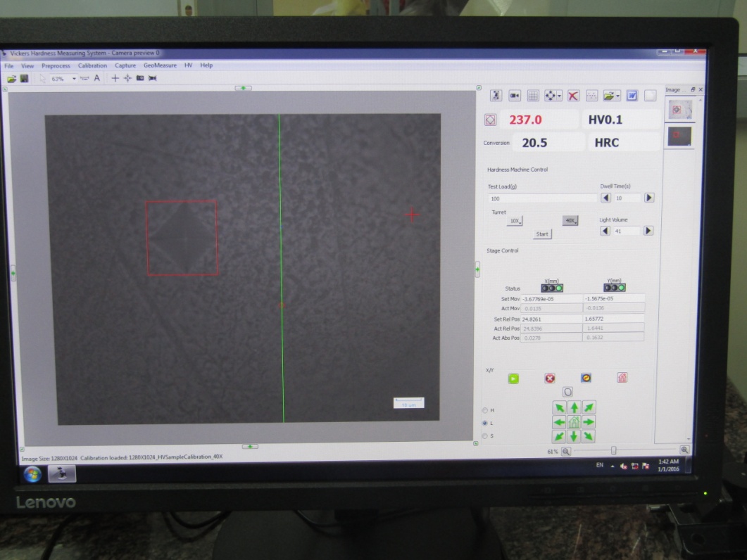The image size is (747, 560).
Task: Expand the results folder dropdown arrow
Action: click(x=617, y=96)
